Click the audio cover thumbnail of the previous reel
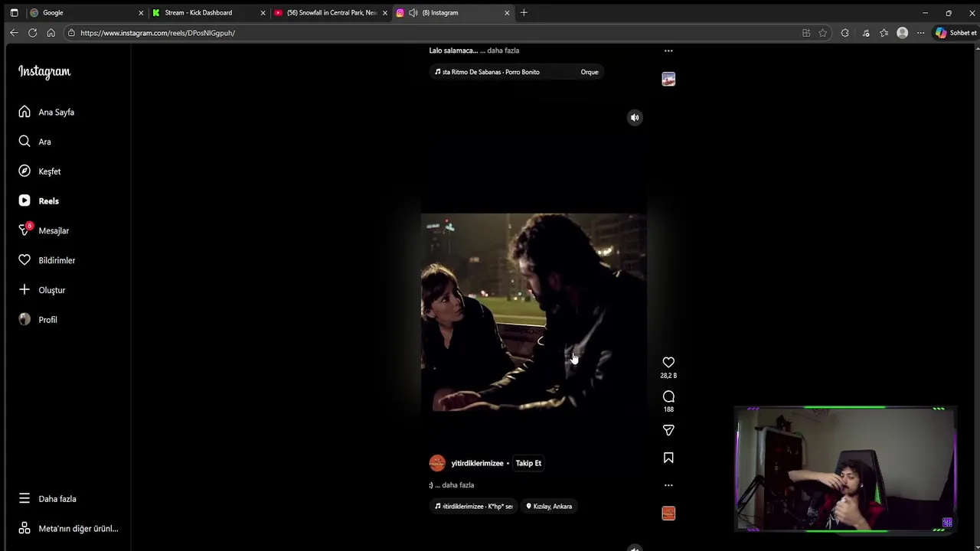Image resolution: width=980 pixels, height=551 pixels. (x=668, y=79)
